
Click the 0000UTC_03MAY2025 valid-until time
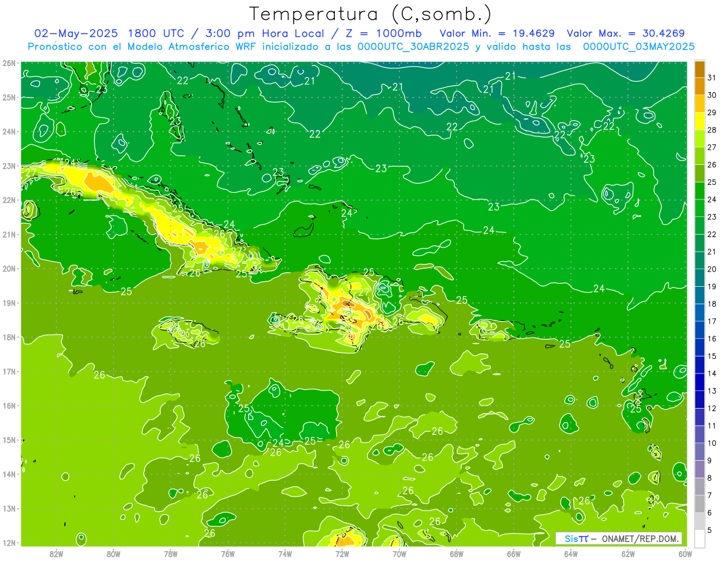pos(639,47)
